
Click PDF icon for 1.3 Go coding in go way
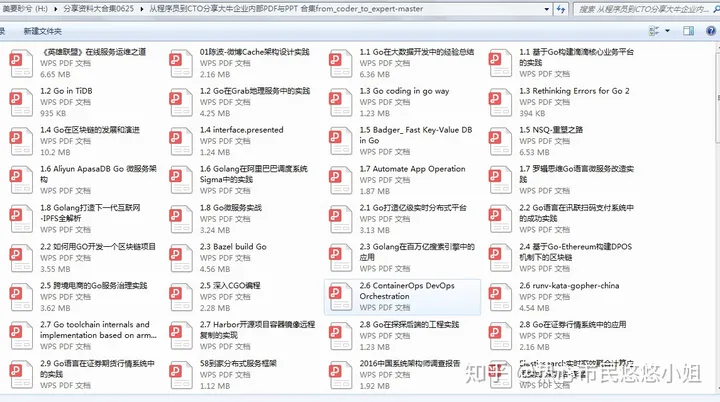(x=341, y=102)
